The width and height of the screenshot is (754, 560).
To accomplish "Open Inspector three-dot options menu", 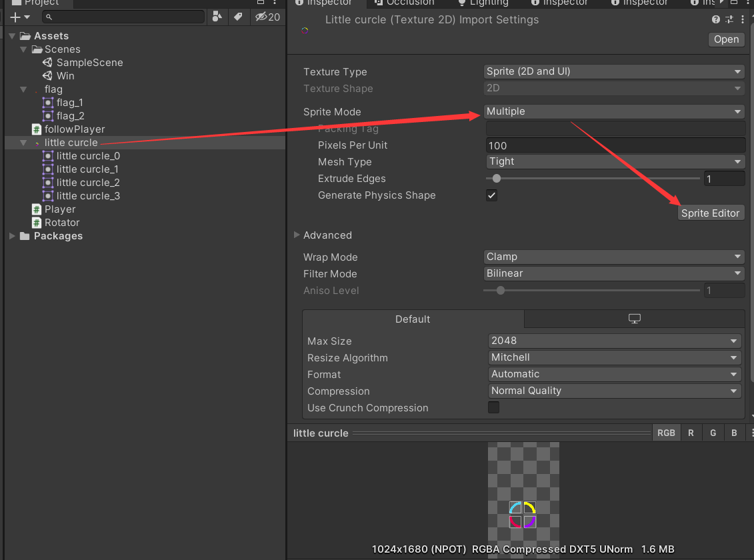I will [x=743, y=19].
